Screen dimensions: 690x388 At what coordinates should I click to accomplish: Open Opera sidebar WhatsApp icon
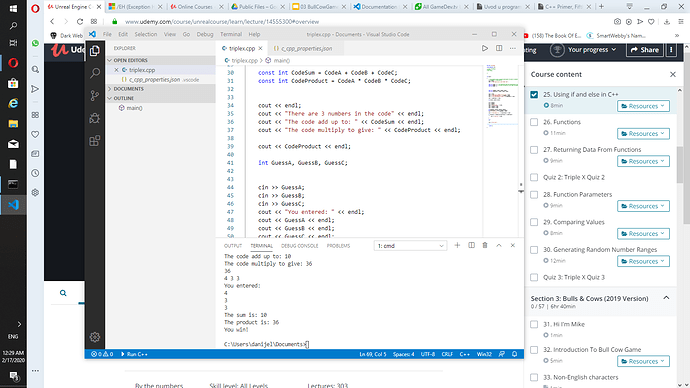pos(35,43)
